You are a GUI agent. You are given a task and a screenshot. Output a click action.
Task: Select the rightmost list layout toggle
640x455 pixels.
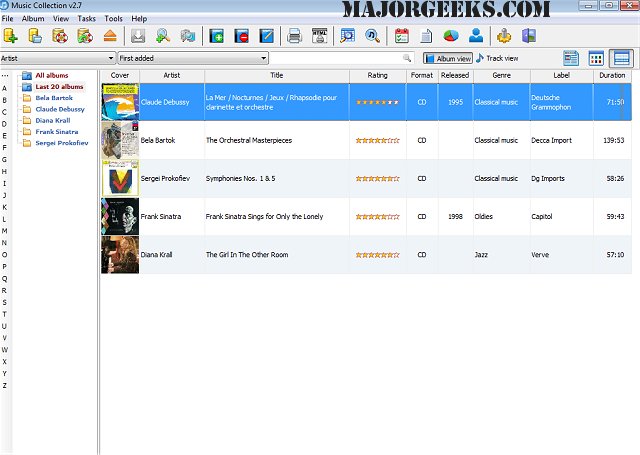tap(621, 59)
